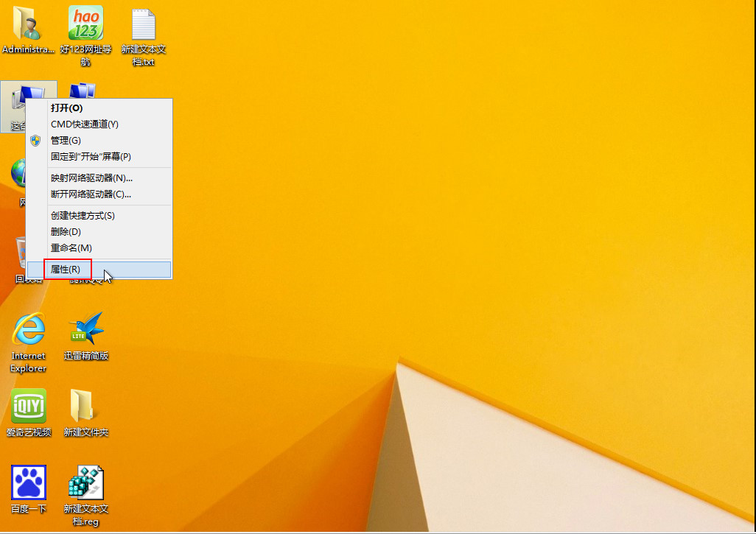Open the Administrator user folder icon
Viewport: 756px width, 534px height.
pos(28,25)
